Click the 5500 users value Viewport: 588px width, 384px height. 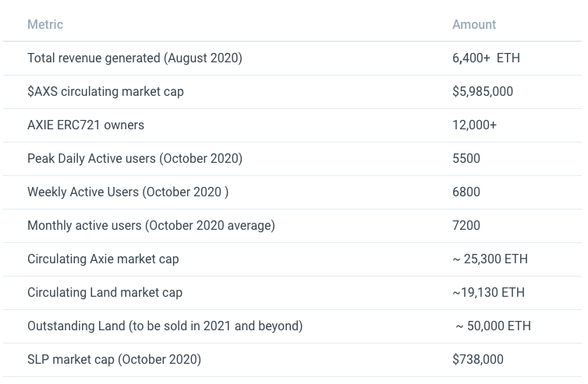point(466,159)
